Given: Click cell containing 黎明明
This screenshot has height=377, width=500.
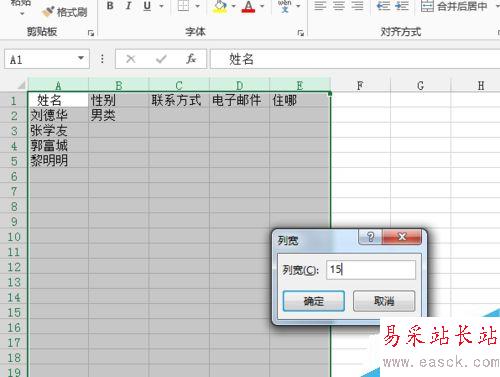Looking at the screenshot, I should click(58, 161).
